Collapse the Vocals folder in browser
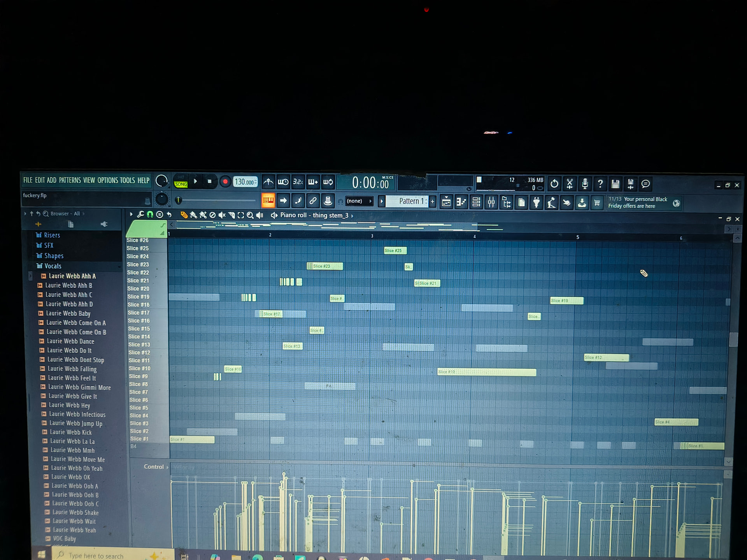Screen dimensions: 747x560 (53, 266)
